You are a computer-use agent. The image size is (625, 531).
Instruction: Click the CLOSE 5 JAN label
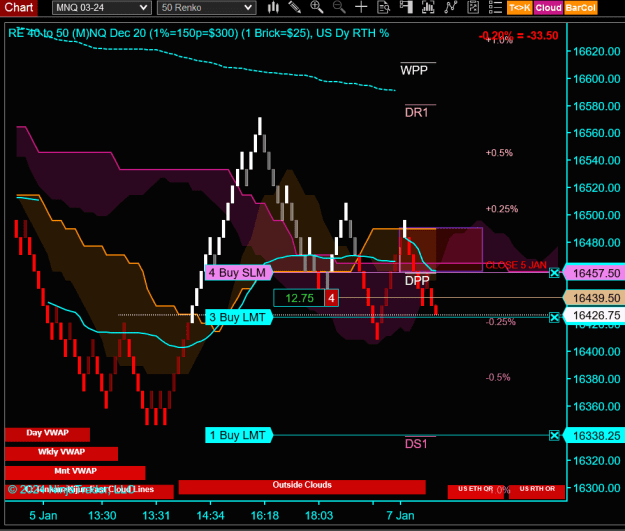[x=516, y=265]
